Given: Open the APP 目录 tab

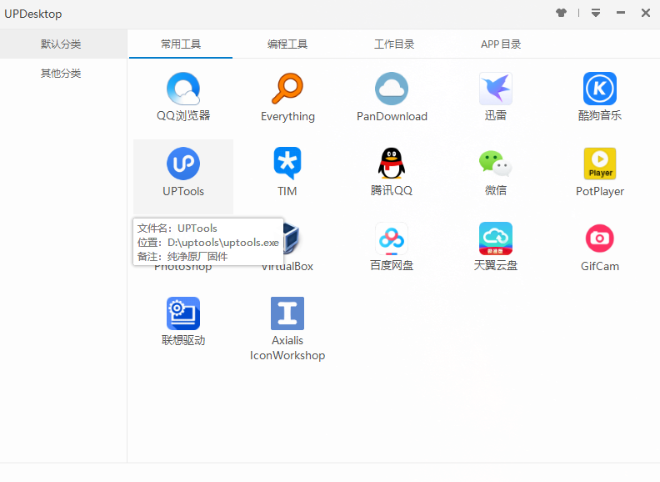Looking at the screenshot, I should (501, 44).
